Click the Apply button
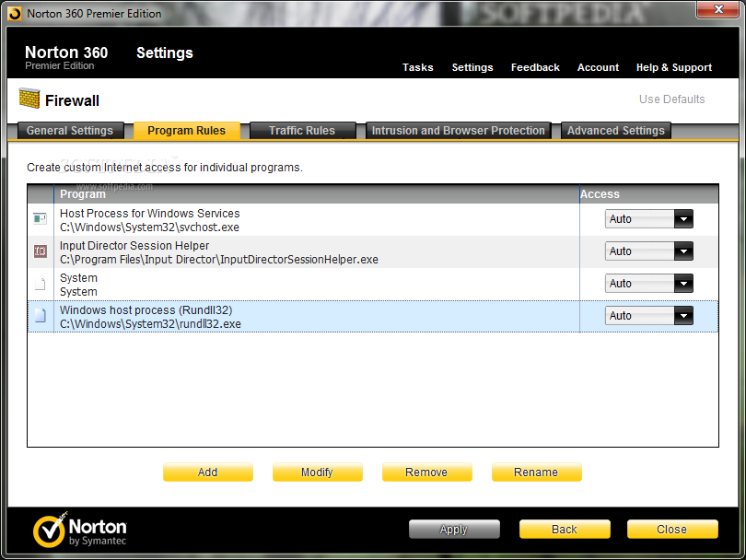Viewport: 746px width, 560px height. pyautogui.click(x=454, y=529)
